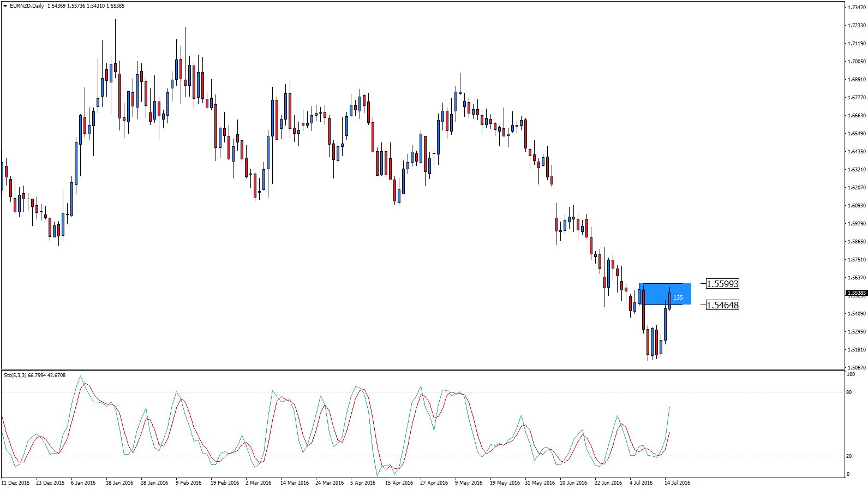Viewport: 868px width, 489px height.
Task: Click the 100 level on stochastic scale
Action: coord(850,374)
